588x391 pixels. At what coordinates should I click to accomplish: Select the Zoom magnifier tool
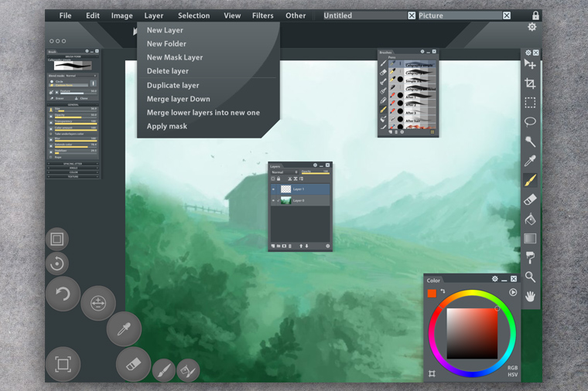tap(530, 277)
